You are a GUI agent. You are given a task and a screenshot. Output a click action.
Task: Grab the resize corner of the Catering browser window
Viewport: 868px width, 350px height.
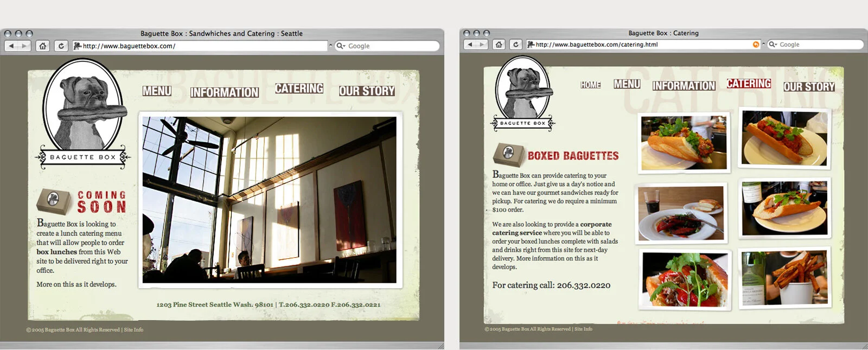click(864, 346)
